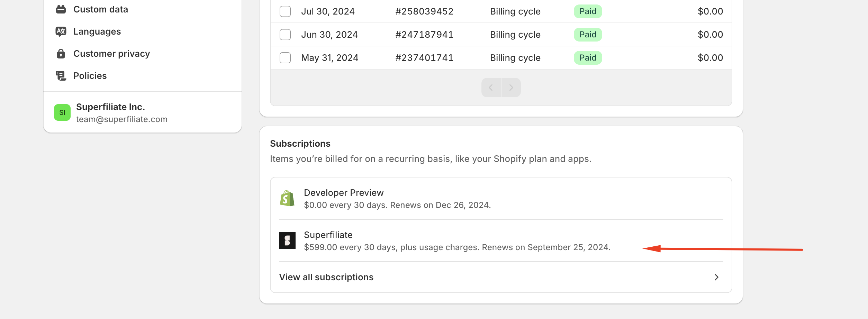Screen dimensions: 868x319
Task: Click the May 31, 2024 bill date
Action: [330, 58]
